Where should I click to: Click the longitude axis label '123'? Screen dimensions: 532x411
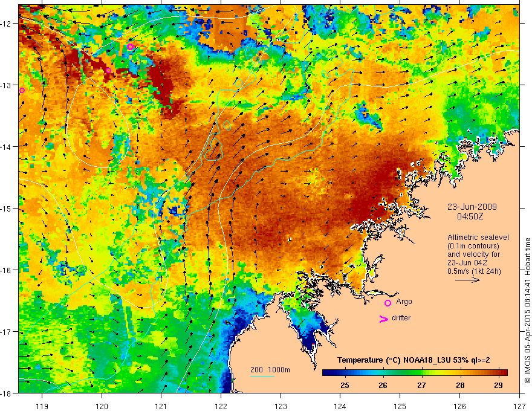point(281,406)
